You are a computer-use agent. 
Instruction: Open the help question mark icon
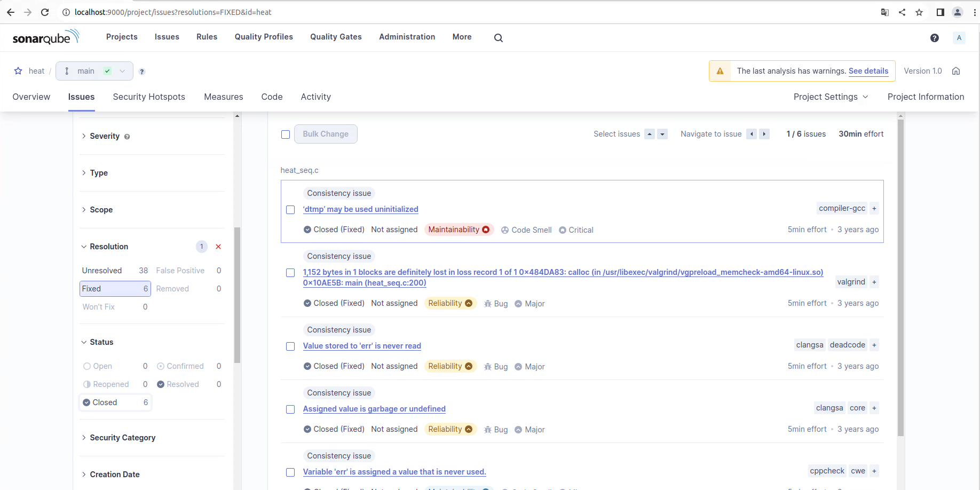pos(934,37)
